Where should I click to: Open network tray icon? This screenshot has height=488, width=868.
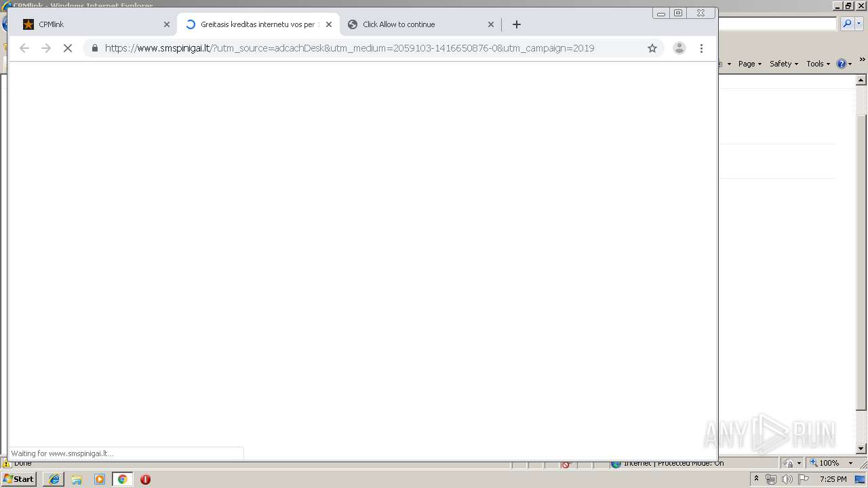click(x=771, y=479)
